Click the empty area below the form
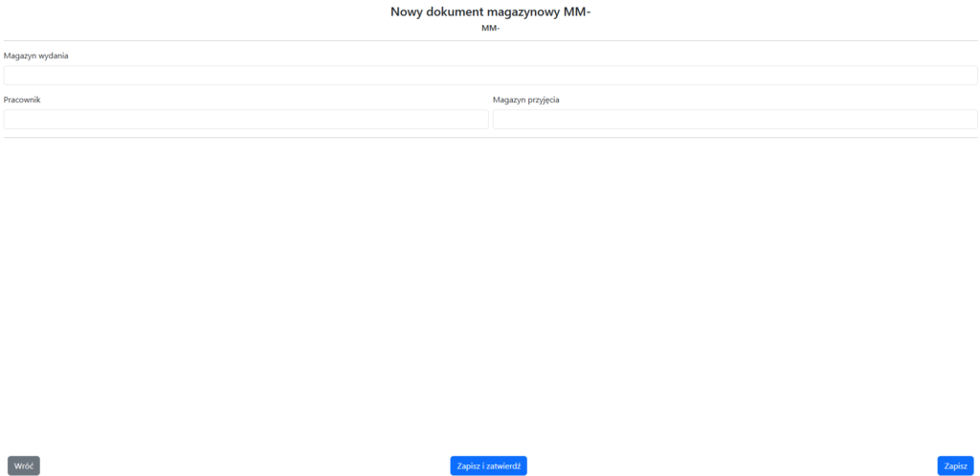980x476 pixels. [x=490, y=287]
